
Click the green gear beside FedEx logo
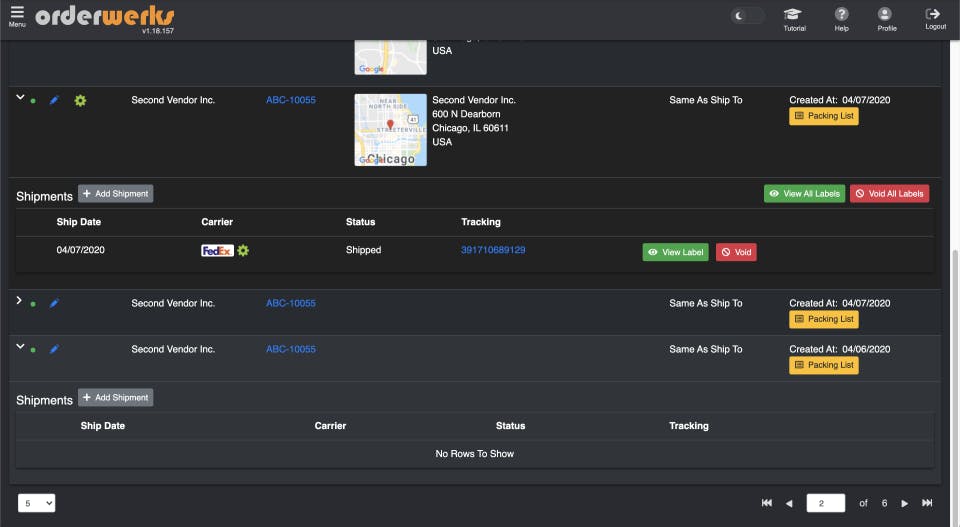243,251
